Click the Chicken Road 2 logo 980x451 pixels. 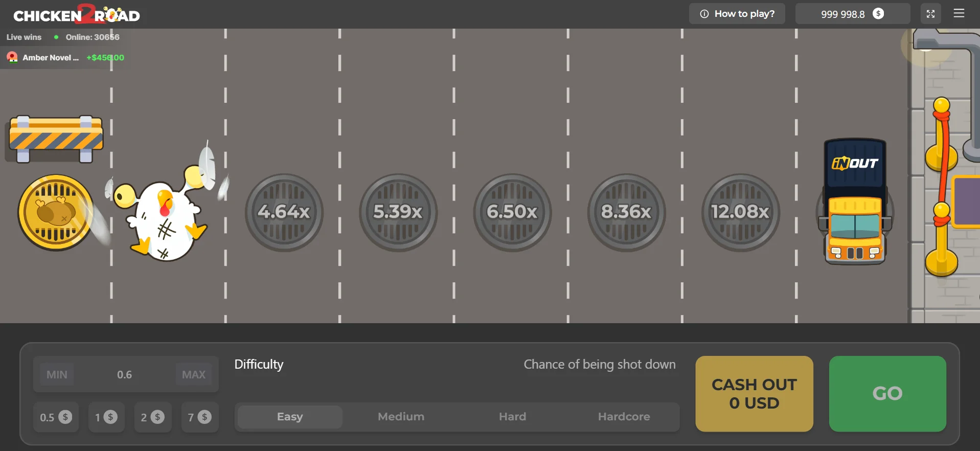pyautogui.click(x=77, y=14)
